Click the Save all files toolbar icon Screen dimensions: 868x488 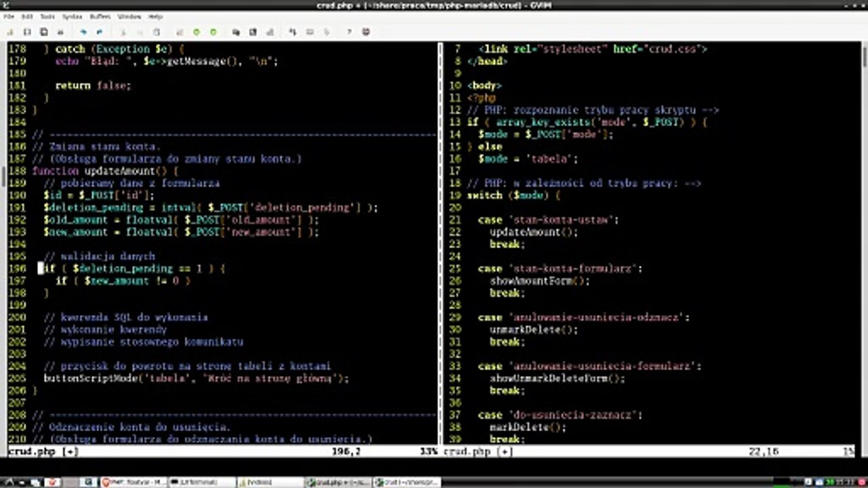pyautogui.click(x=43, y=32)
